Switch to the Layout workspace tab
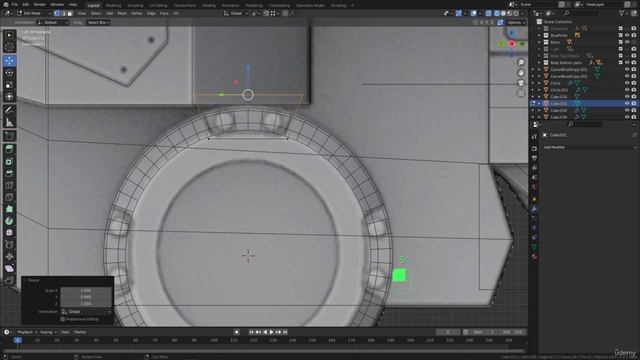The width and height of the screenshot is (640, 360). click(93, 6)
